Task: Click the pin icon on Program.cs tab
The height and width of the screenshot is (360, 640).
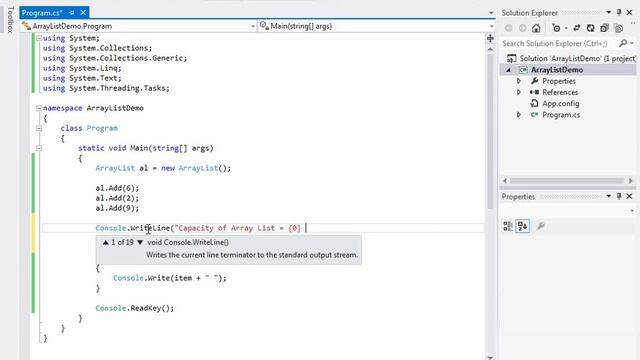Action: pyautogui.click(x=72, y=13)
